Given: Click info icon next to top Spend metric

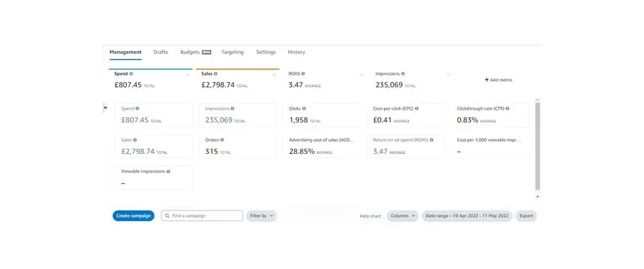Looking at the screenshot, I should (x=131, y=74).
